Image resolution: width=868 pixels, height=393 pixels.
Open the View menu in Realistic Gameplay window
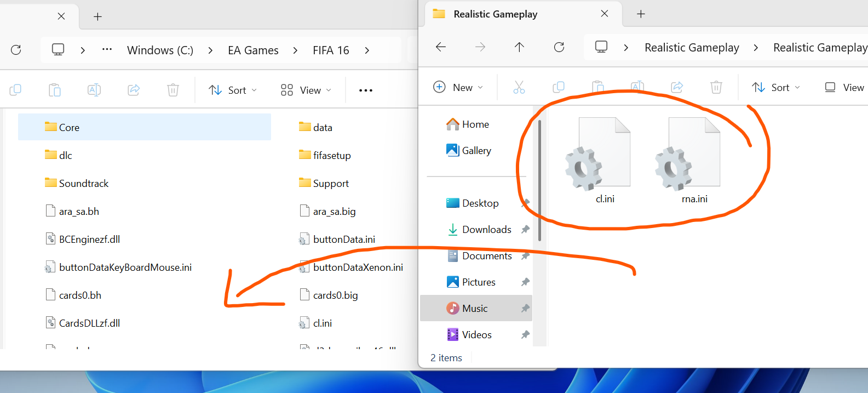coord(844,87)
